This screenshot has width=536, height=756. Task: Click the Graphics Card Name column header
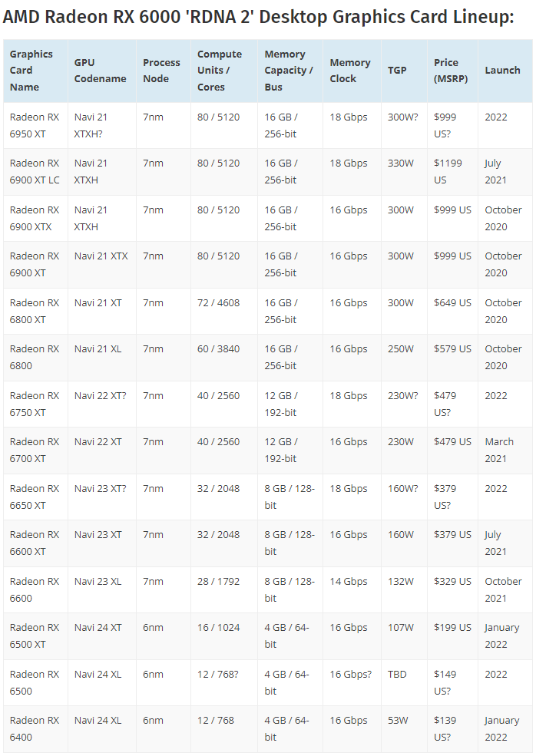point(31,71)
